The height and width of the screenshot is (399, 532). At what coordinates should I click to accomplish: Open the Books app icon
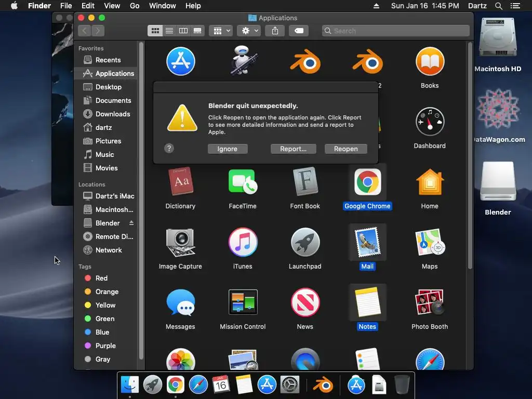pos(430,61)
